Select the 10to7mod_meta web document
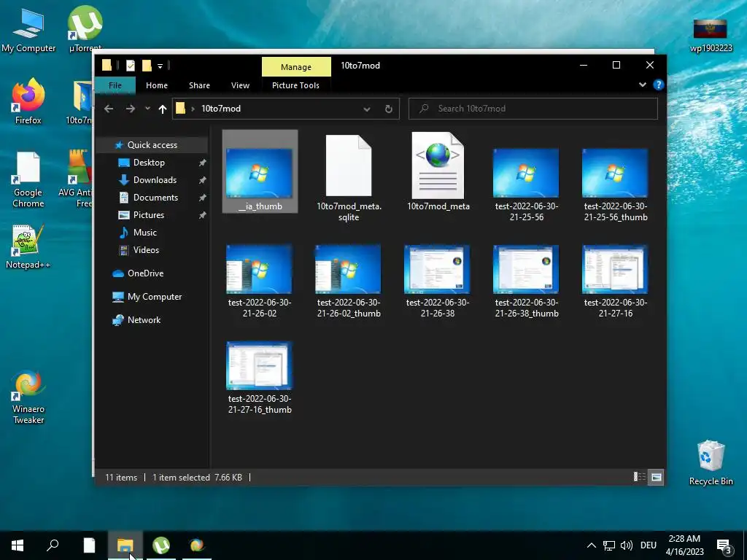 (x=438, y=171)
